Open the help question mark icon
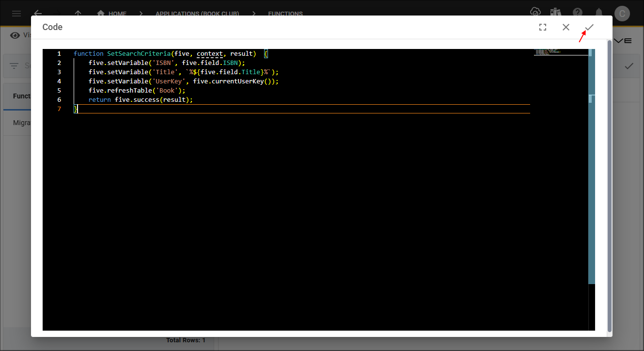 (578, 12)
